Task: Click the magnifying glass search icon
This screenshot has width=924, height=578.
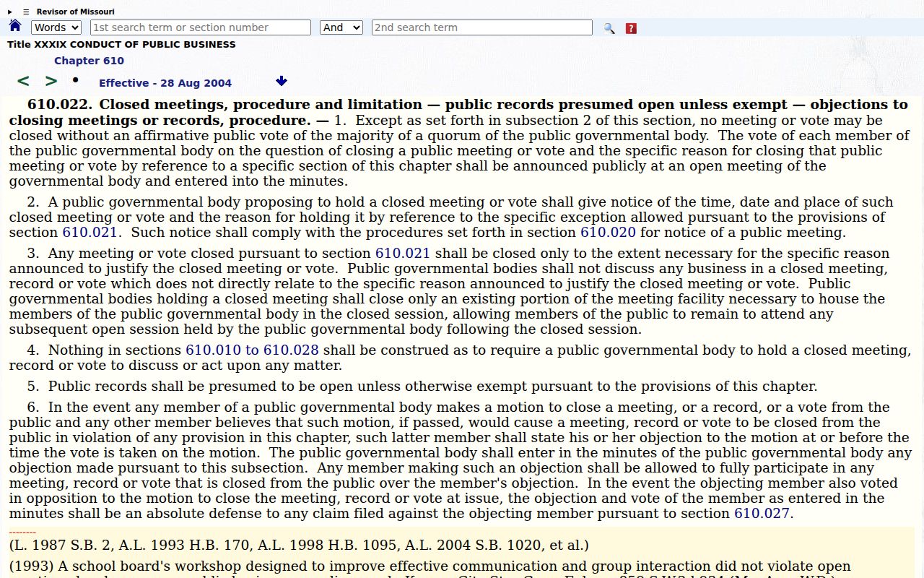Action: 609,28
